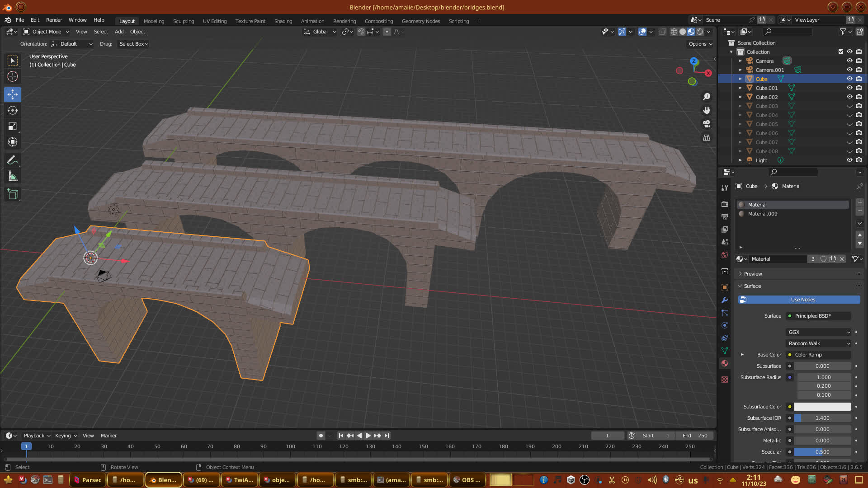Open the GGX distribution dropdown

coord(819,332)
